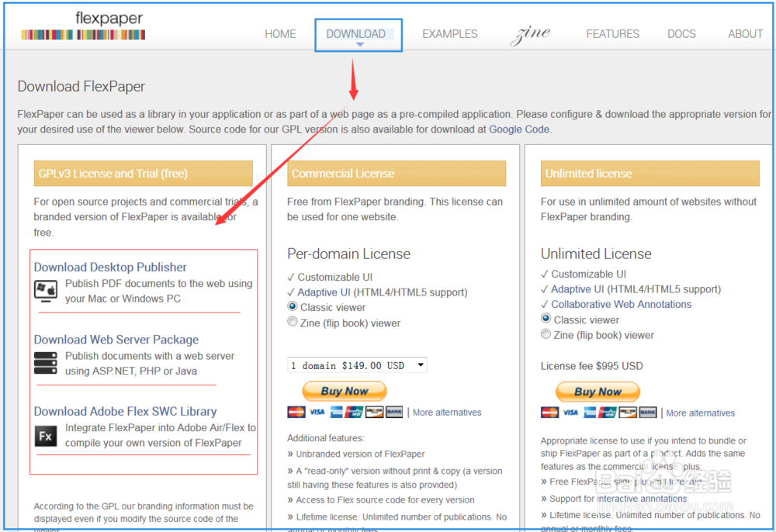This screenshot has width=776, height=532.
Task: Click Download Web Server Package link
Action: click(x=116, y=340)
